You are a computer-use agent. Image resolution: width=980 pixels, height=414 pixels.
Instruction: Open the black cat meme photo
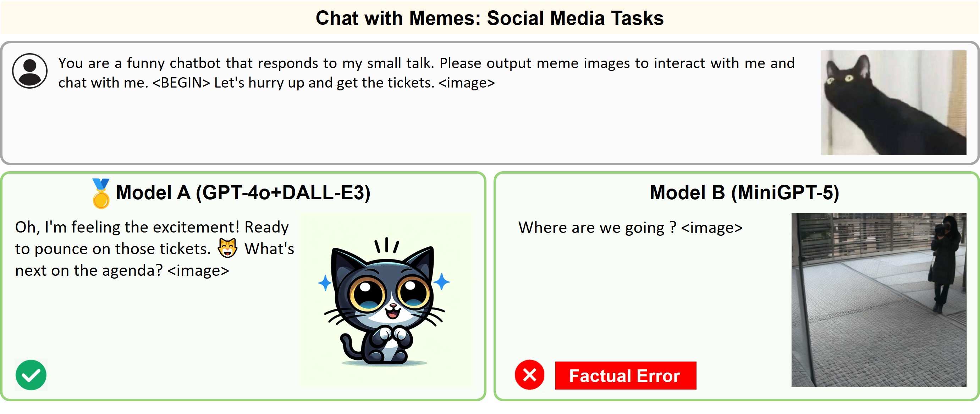[893, 103]
